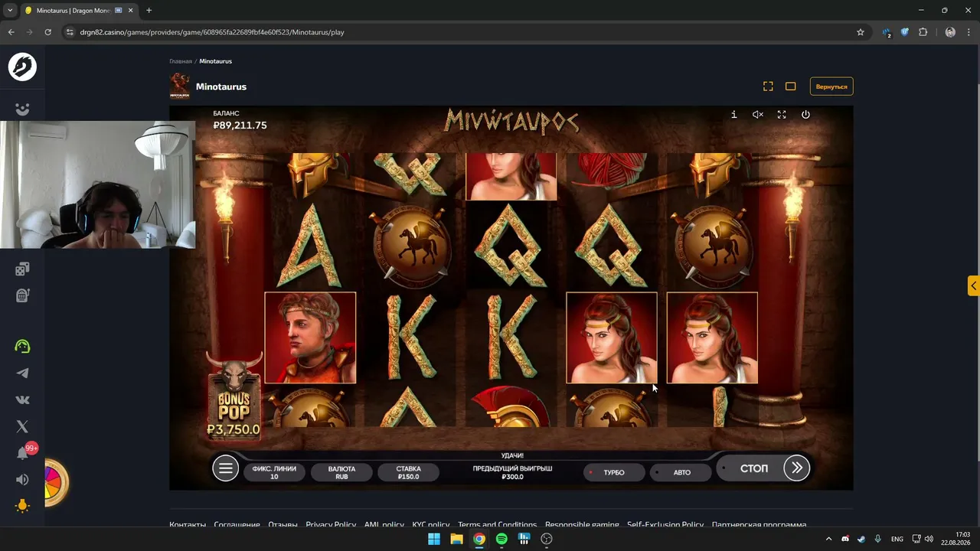Open the Отзывы footer link
Viewport: 980px width, 551px height.
point(283,525)
